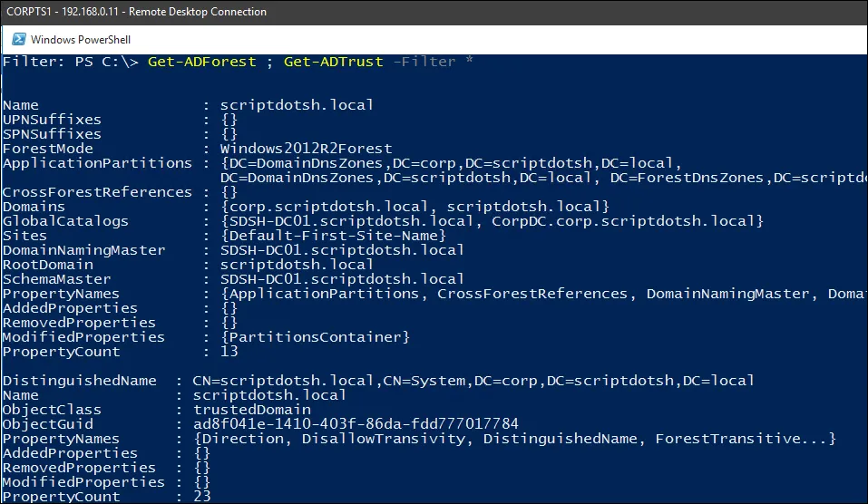
Task: Click the 'Filter: PS C:\>' prompt text
Action: 71,62
